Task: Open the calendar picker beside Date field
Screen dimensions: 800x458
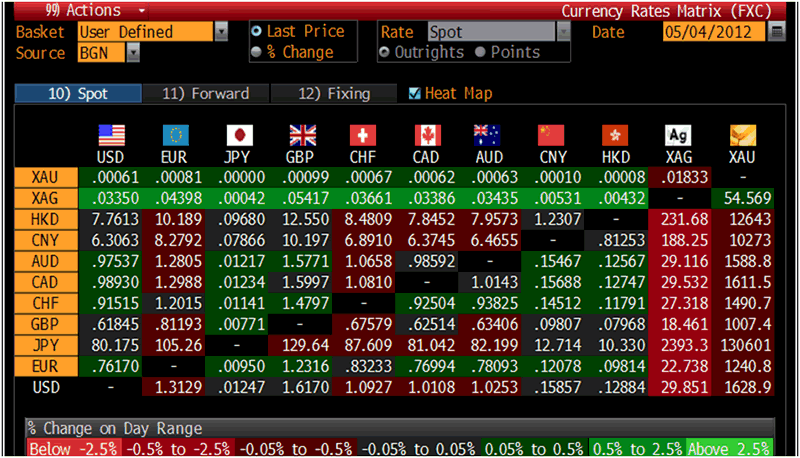Action: tap(777, 32)
